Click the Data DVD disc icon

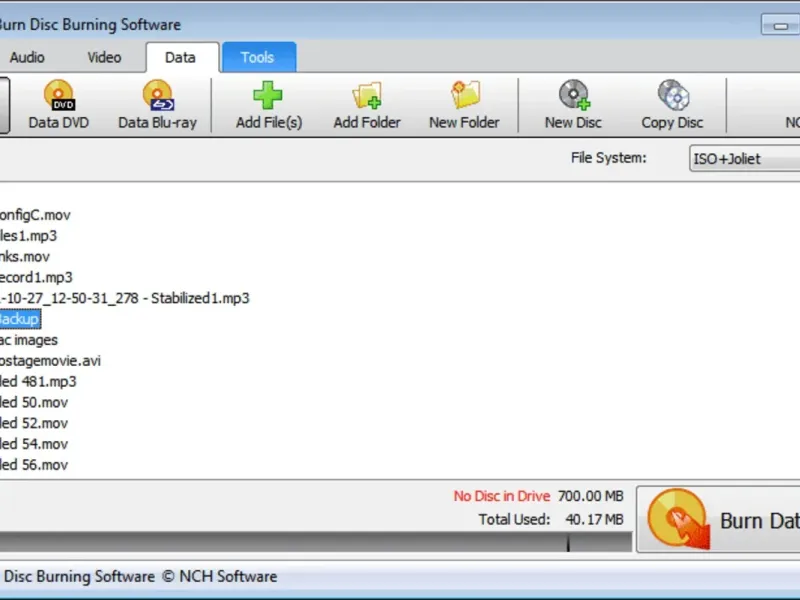point(59,95)
